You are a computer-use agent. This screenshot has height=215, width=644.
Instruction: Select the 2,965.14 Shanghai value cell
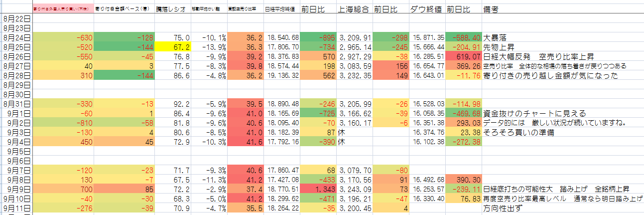pos(355,47)
